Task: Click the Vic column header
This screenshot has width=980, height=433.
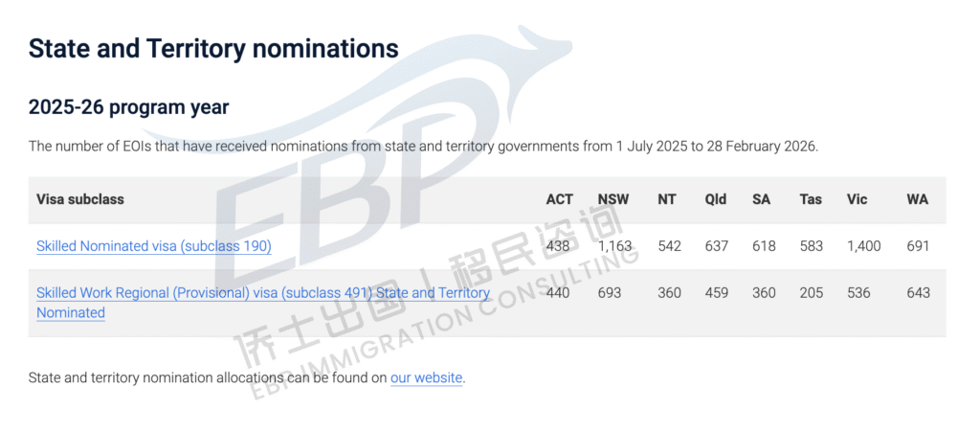Action: click(x=857, y=199)
